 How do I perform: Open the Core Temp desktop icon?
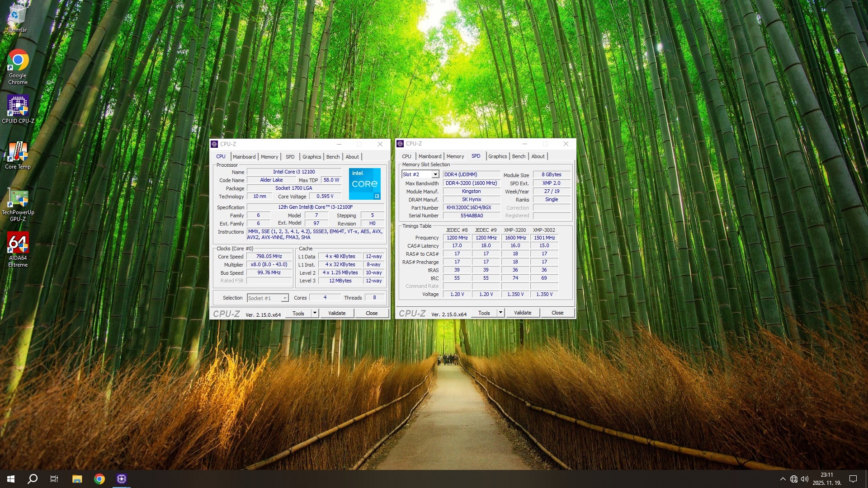pyautogui.click(x=18, y=152)
